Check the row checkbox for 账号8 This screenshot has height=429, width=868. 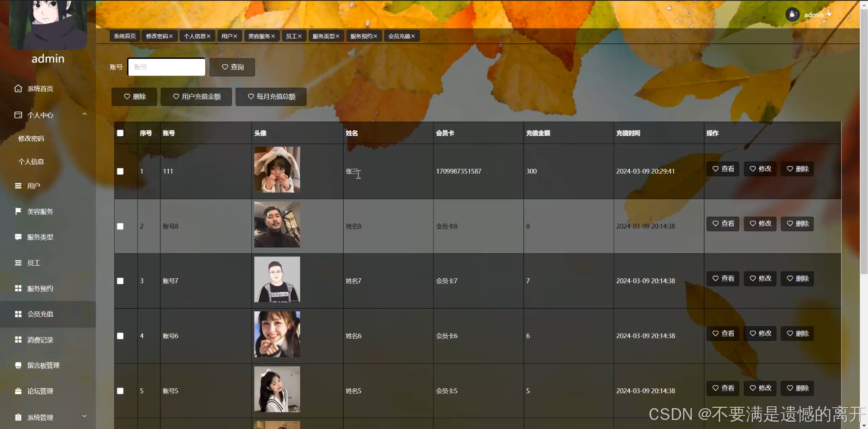pyautogui.click(x=120, y=226)
